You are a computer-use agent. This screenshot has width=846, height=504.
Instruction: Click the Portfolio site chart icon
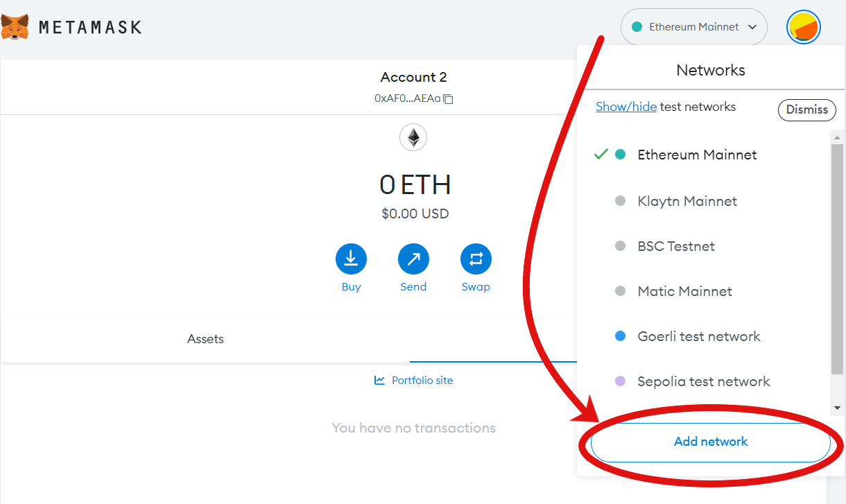(x=379, y=380)
